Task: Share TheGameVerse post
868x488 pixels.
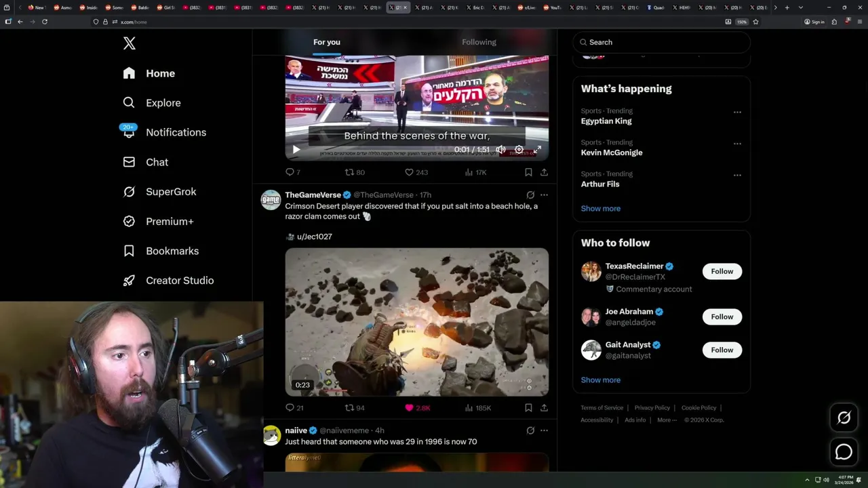Action: pos(544,407)
